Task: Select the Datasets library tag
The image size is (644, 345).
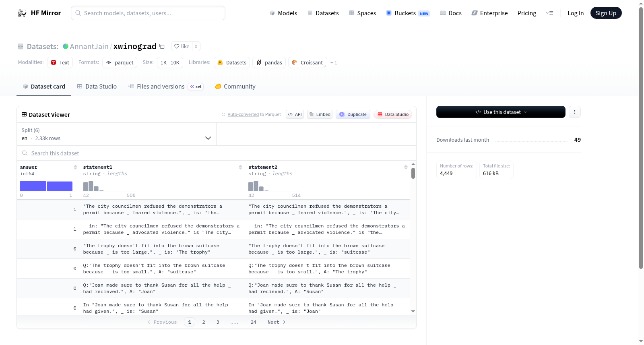Action: 232,62
